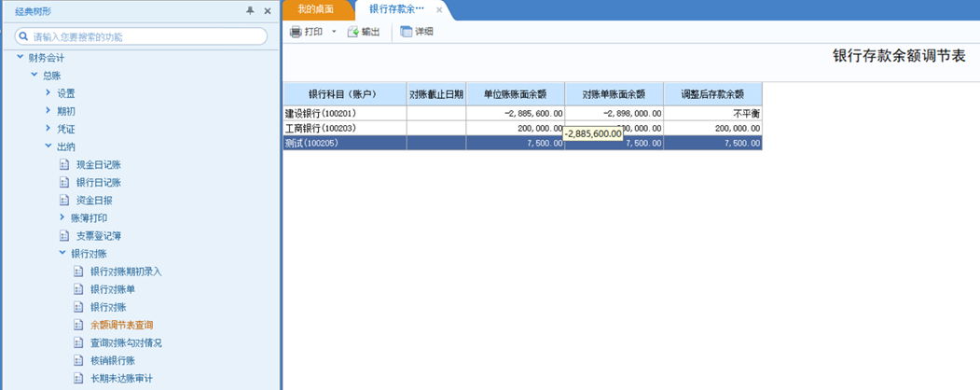Open the dropdown arrow next to 打印
Screen dimensions: 980x390
pos(334,32)
